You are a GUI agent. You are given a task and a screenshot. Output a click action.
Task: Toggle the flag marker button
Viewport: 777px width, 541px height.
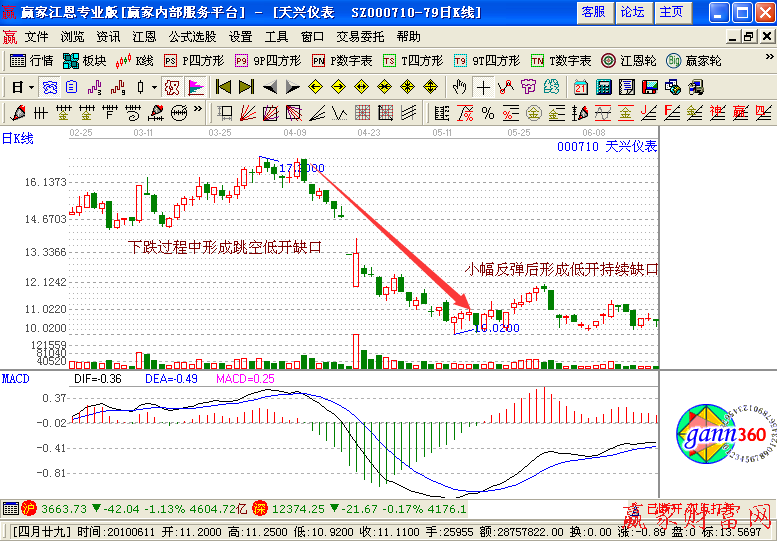click(x=194, y=86)
